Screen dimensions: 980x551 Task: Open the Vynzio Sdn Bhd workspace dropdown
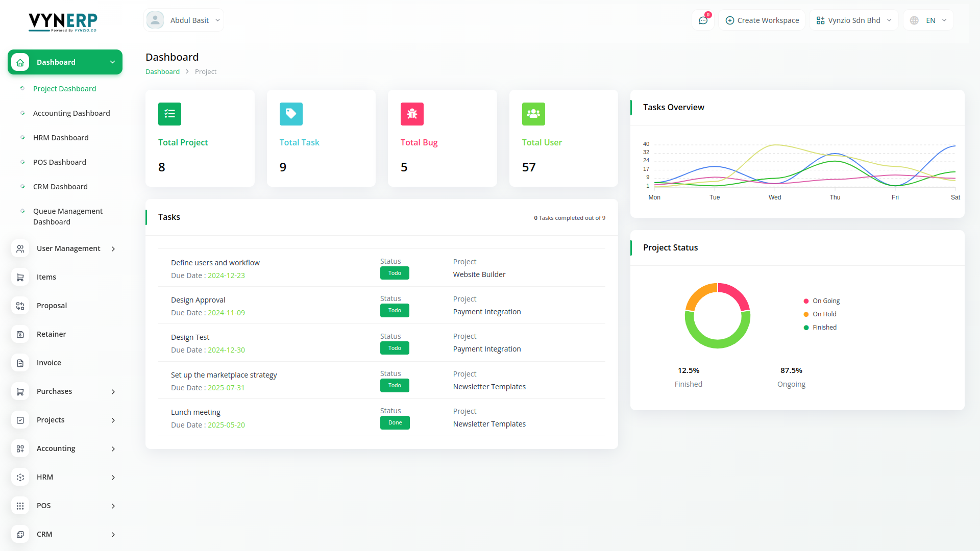click(x=853, y=20)
